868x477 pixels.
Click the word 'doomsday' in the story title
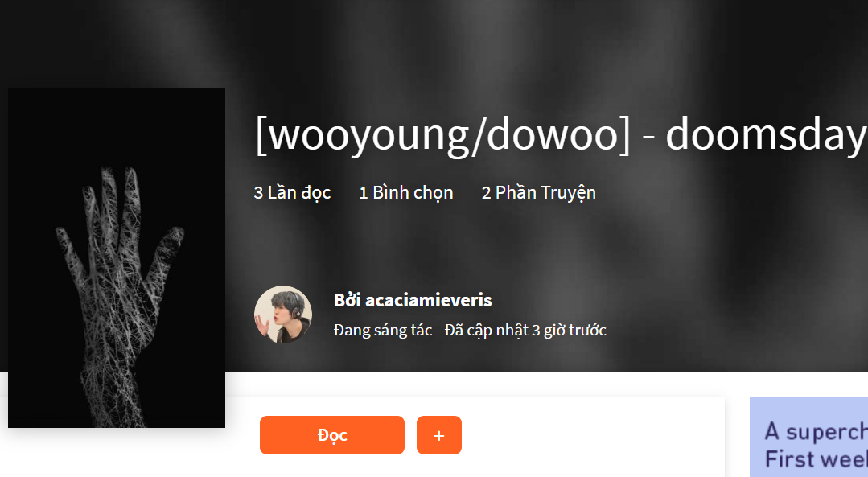tap(766, 135)
